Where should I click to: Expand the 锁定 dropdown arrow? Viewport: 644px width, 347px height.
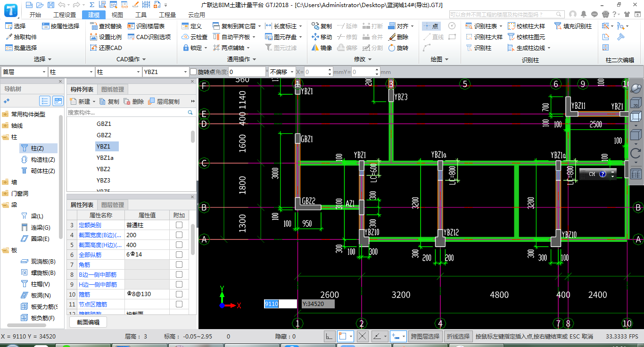pos(206,48)
